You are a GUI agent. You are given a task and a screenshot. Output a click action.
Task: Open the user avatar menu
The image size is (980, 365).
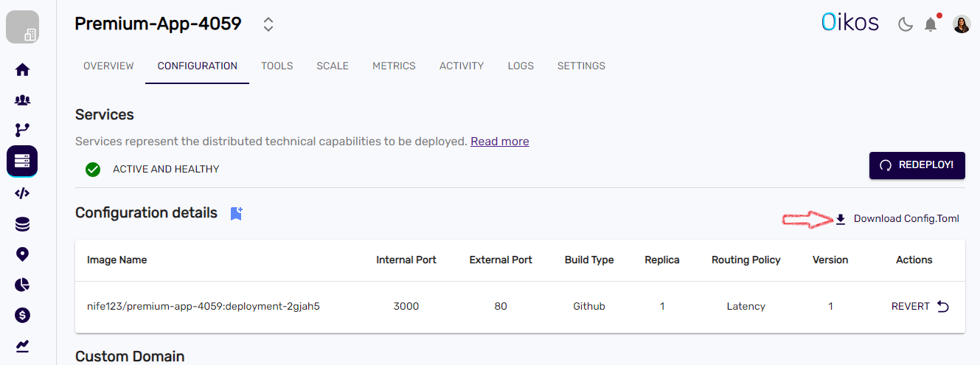tap(962, 24)
